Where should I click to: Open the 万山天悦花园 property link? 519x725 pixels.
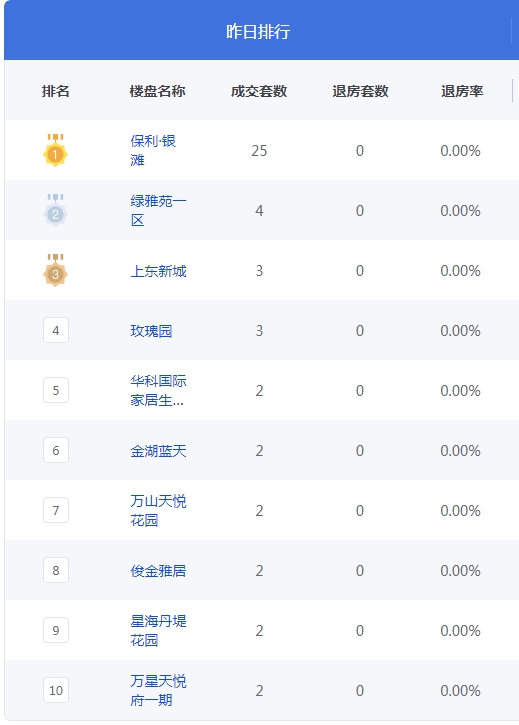(158, 510)
